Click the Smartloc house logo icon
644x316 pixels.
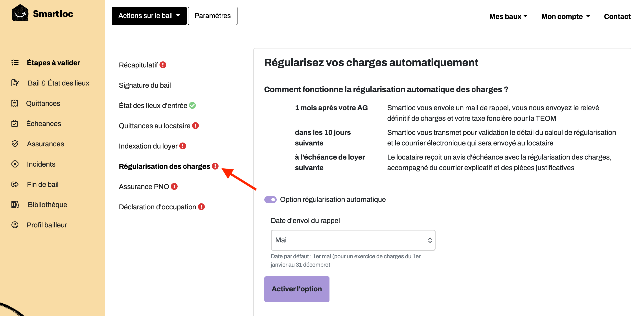tap(20, 13)
